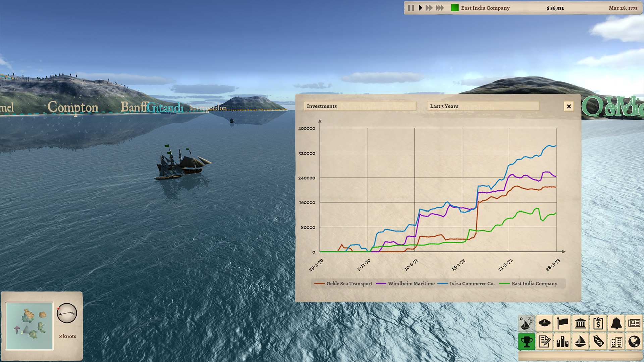
Task: Change the Last 3 Years time range
Action: point(482,106)
